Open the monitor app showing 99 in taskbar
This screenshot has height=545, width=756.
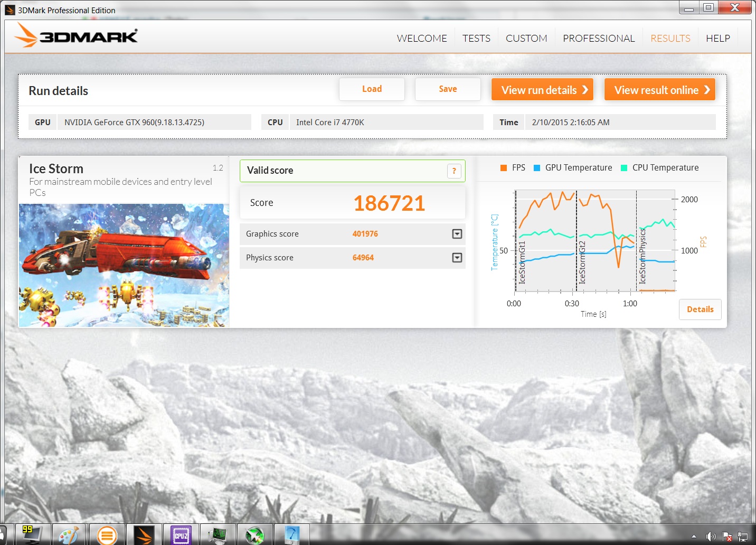[33, 534]
